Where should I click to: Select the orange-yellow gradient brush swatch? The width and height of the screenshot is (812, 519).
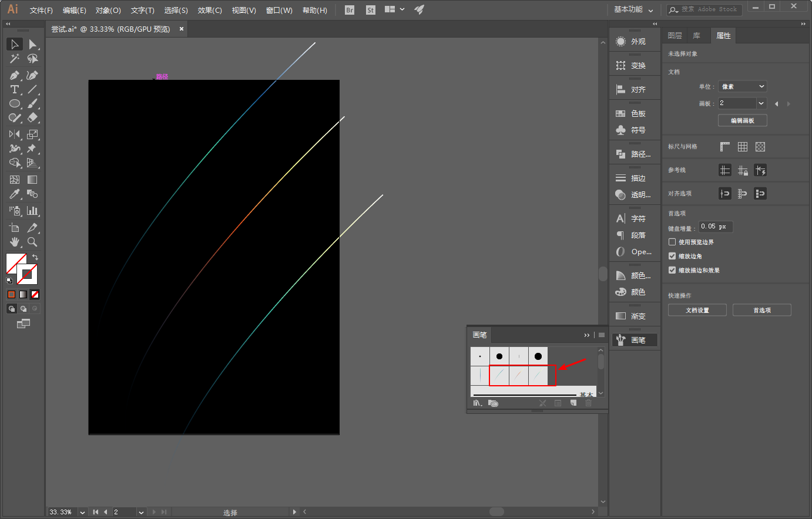518,375
